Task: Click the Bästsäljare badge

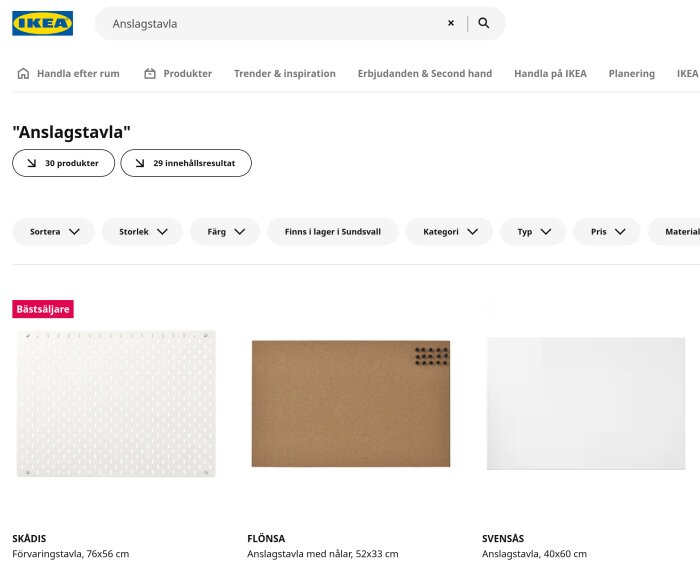Action: [43, 309]
